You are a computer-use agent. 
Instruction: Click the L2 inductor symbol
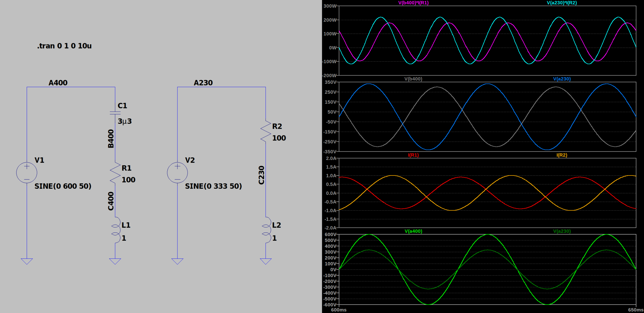point(267,230)
